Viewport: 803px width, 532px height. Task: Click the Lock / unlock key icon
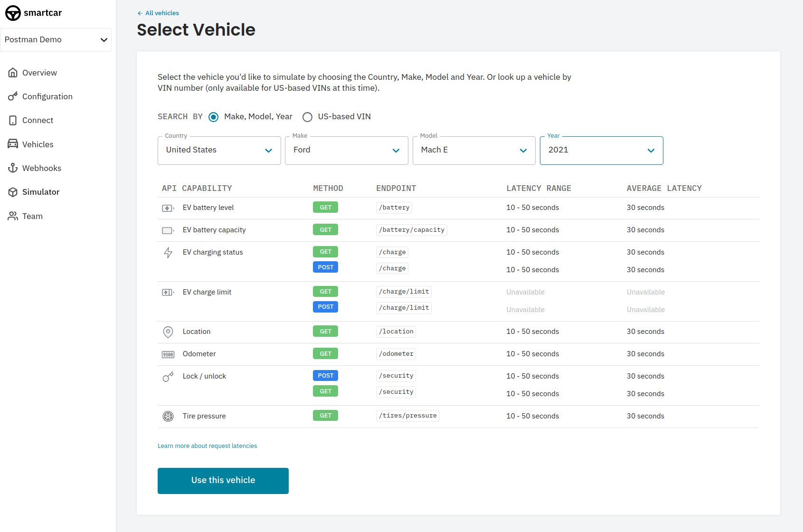[168, 377]
